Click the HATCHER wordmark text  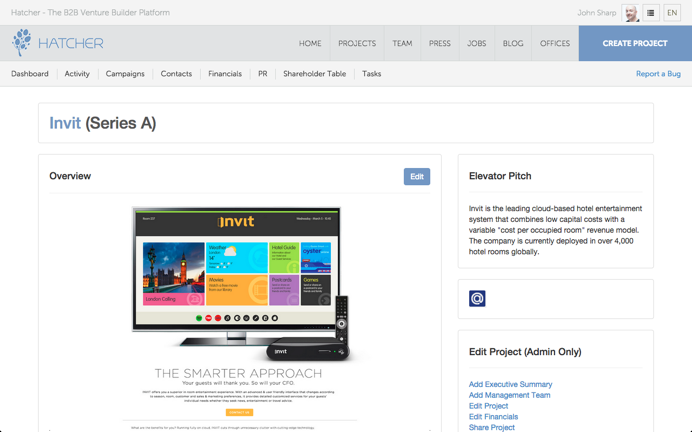point(71,43)
